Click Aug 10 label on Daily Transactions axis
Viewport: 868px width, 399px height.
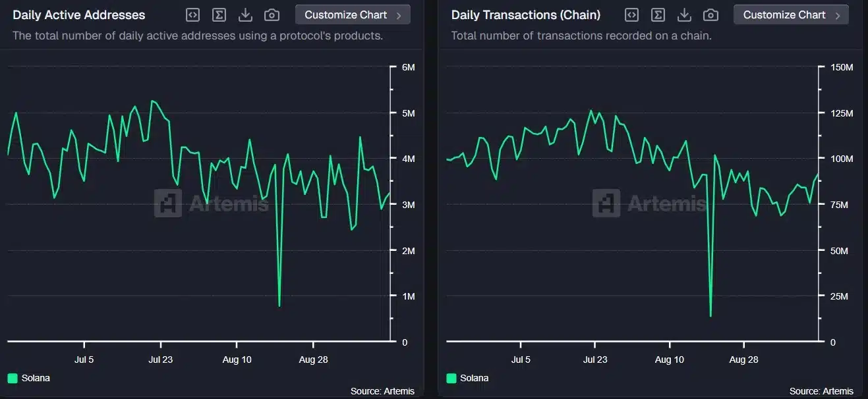[x=670, y=360]
